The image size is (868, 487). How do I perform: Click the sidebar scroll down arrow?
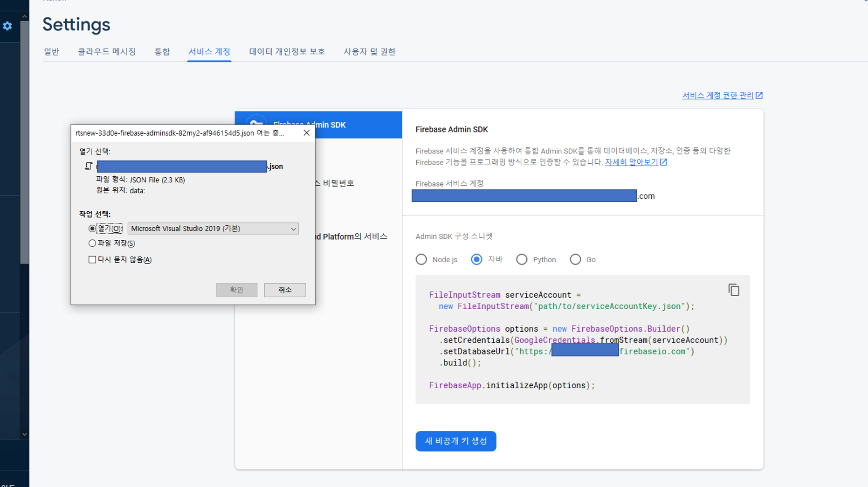pyautogui.click(x=24, y=434)
